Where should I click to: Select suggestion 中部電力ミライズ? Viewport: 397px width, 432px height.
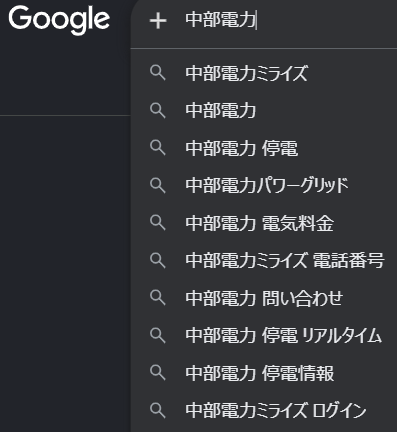tap(264, 73)
